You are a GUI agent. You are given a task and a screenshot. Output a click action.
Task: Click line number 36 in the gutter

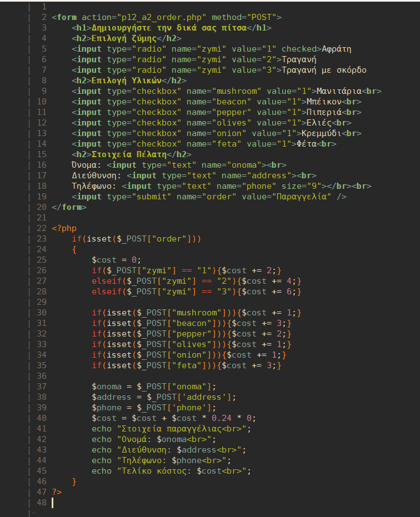[x=42, y=376]
